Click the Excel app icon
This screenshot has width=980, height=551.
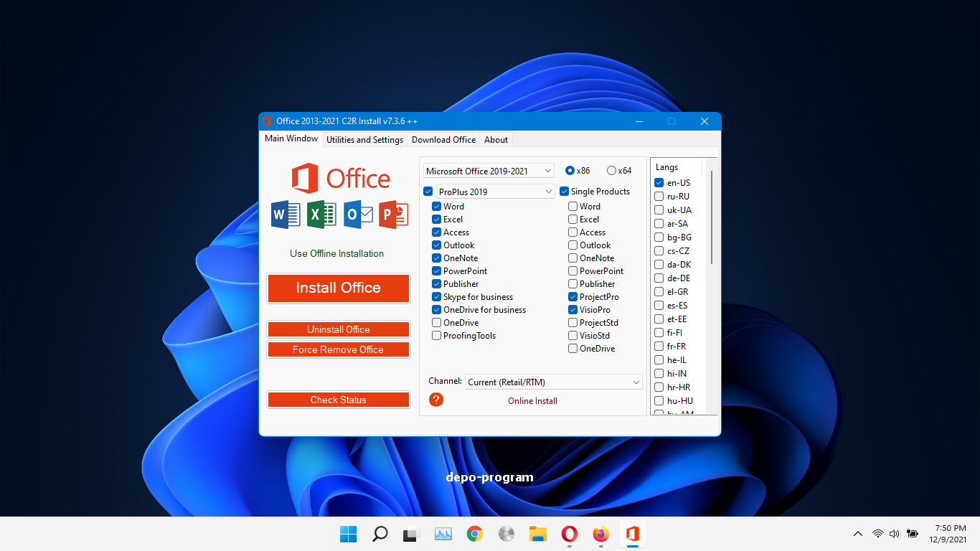321,215
